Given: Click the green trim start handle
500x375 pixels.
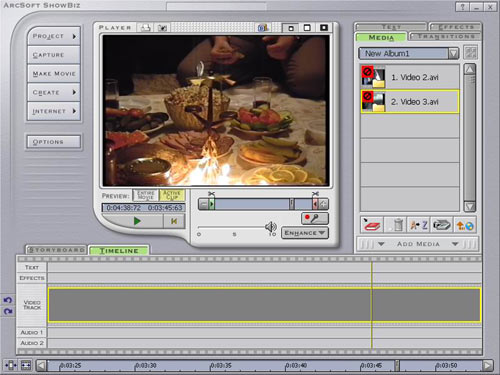Looking at the screenshot, I should 211,204.
